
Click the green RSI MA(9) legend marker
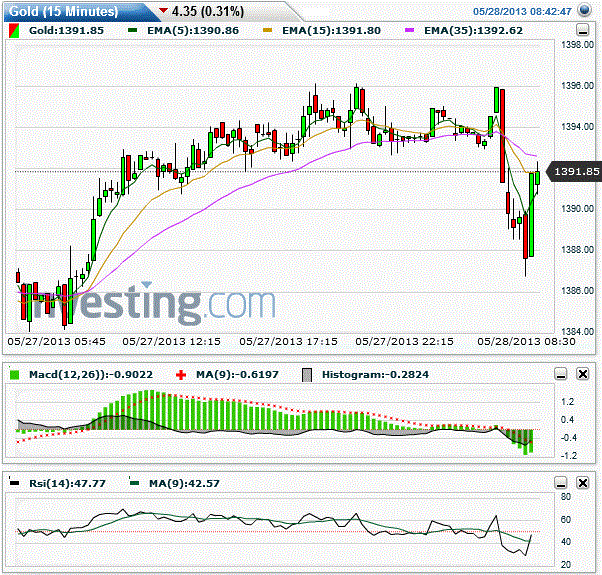click(134, 482)
